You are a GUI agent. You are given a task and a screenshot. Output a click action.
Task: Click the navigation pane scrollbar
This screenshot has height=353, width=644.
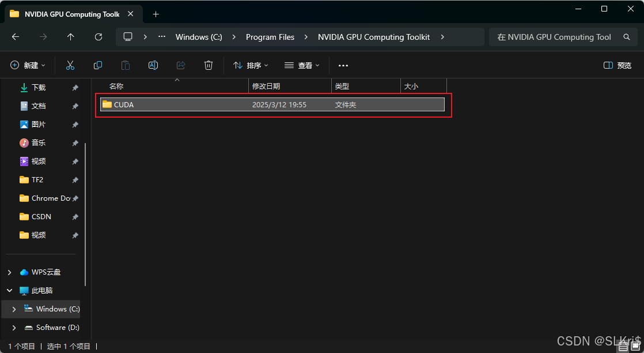point(85,214)
